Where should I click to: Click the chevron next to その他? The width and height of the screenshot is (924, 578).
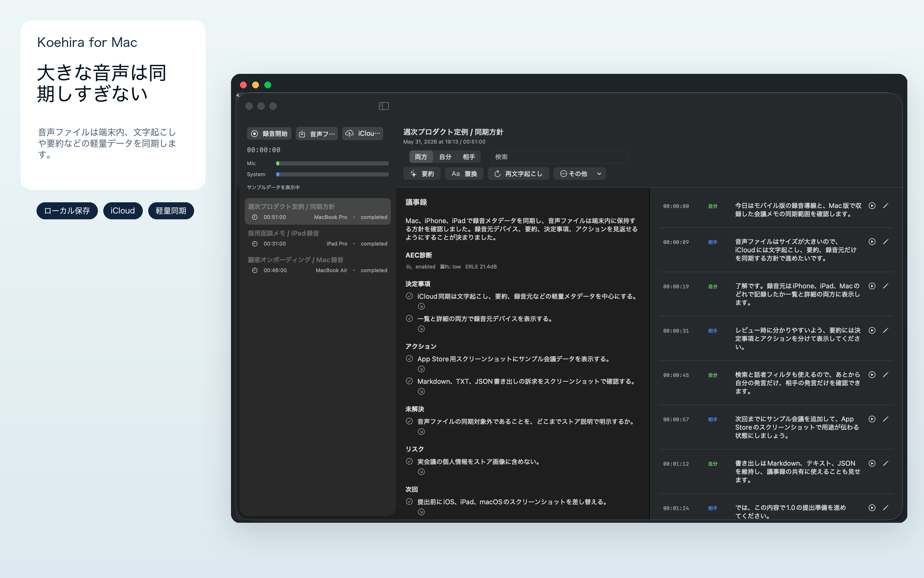599,174
